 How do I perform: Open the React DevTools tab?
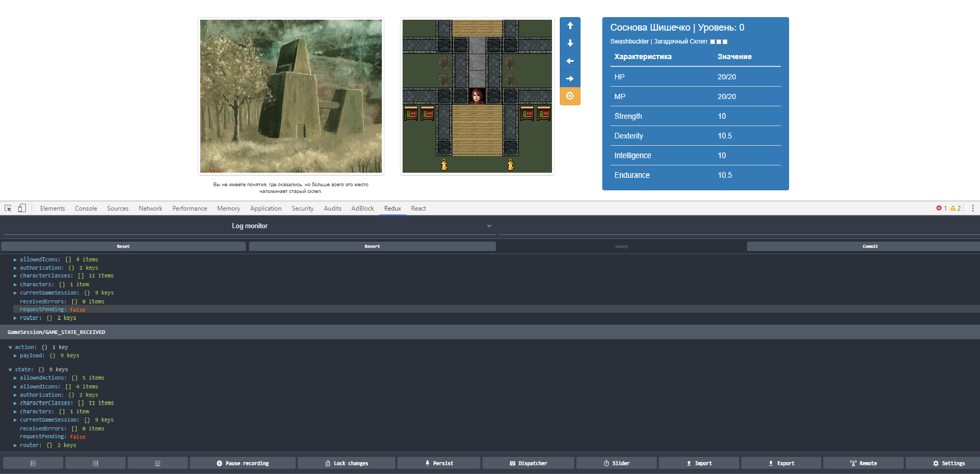click(418, 208)
